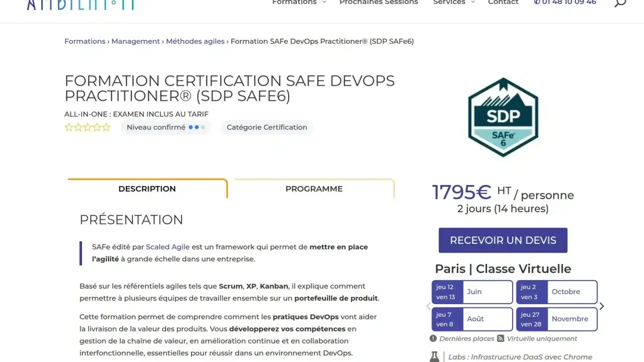Click the SDP SAFe 6 badge image
This screenshot has height=362, width=644.
click(503, 117)
